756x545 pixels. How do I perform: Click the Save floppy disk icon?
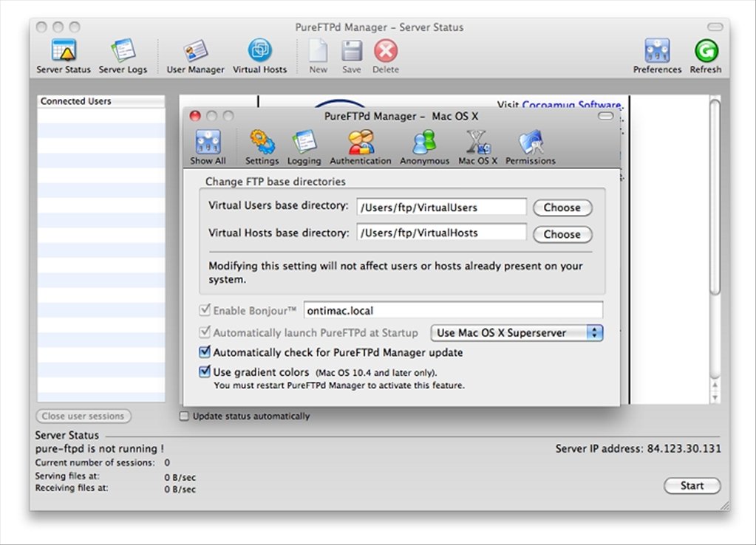coord(352,56)
